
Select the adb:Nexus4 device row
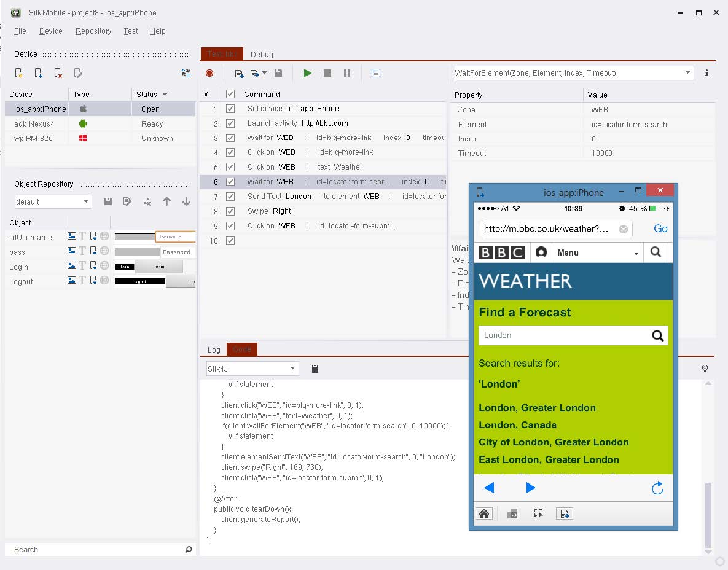[x=100, y=123]
